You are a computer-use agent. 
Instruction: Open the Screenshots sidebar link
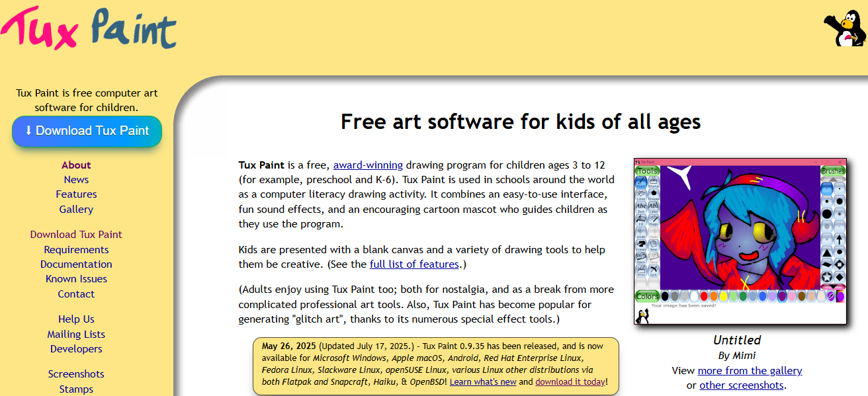click(76, 374)
